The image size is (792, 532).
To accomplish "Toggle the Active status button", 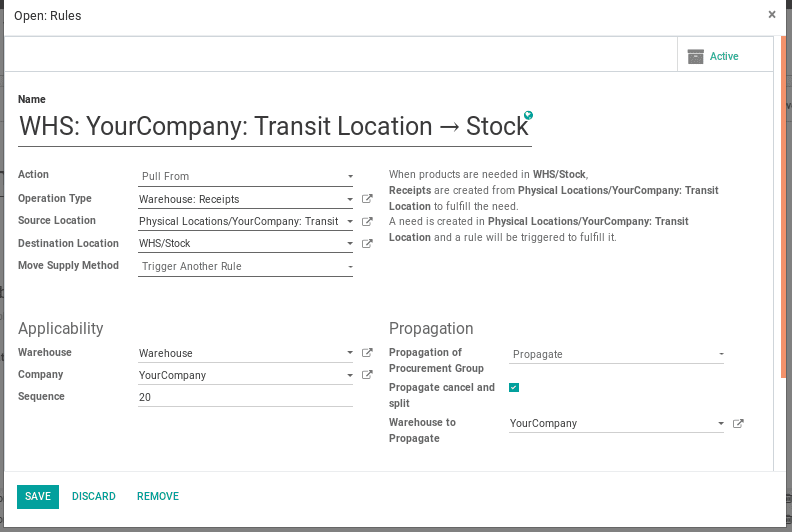I will pyautogui.click(x=725, y=54).
